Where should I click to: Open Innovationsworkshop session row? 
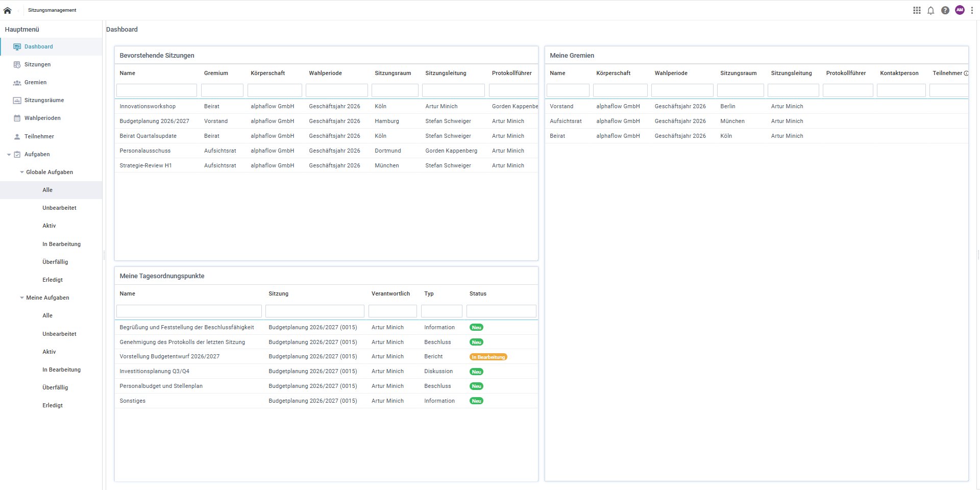point(326,107)
